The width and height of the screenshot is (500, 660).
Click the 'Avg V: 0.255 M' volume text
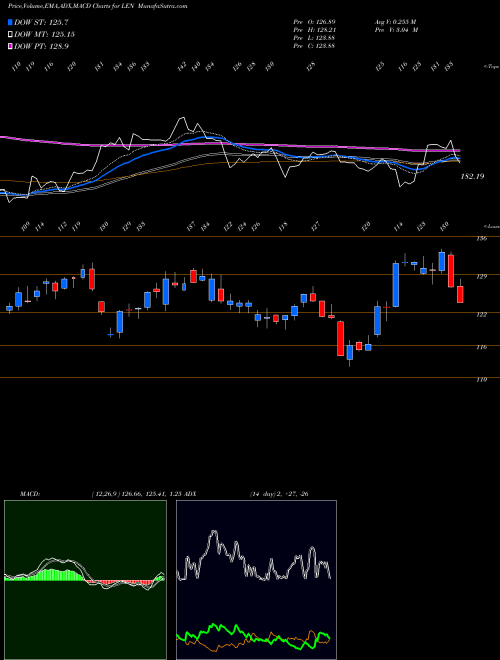395,21
